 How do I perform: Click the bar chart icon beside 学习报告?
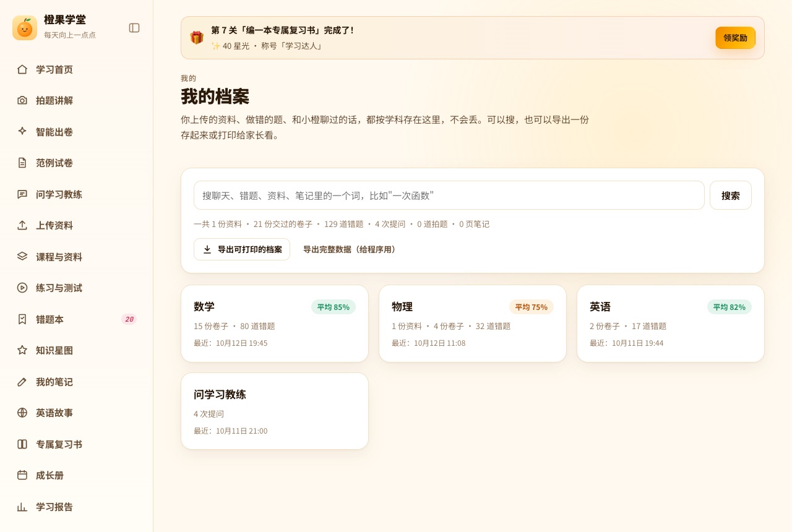tap(22, 507)
